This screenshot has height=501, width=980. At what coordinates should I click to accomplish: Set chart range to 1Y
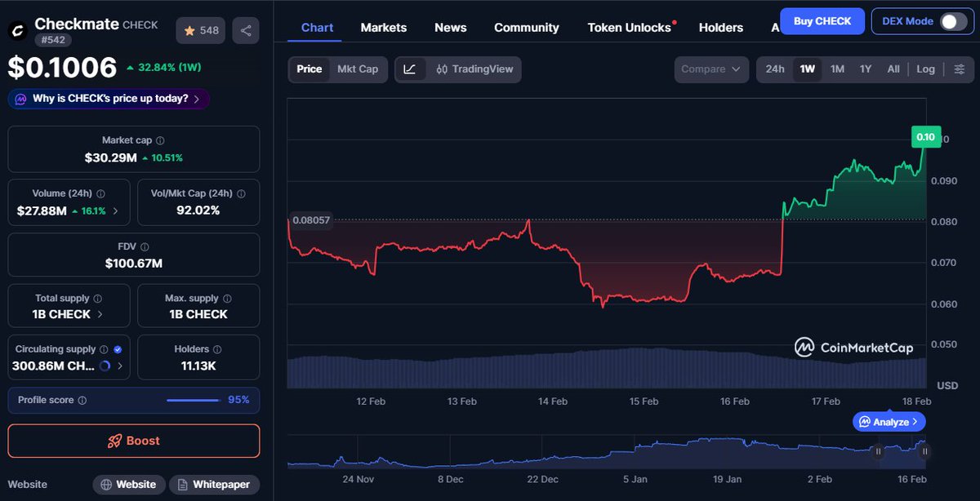click(x=866, y=69)
